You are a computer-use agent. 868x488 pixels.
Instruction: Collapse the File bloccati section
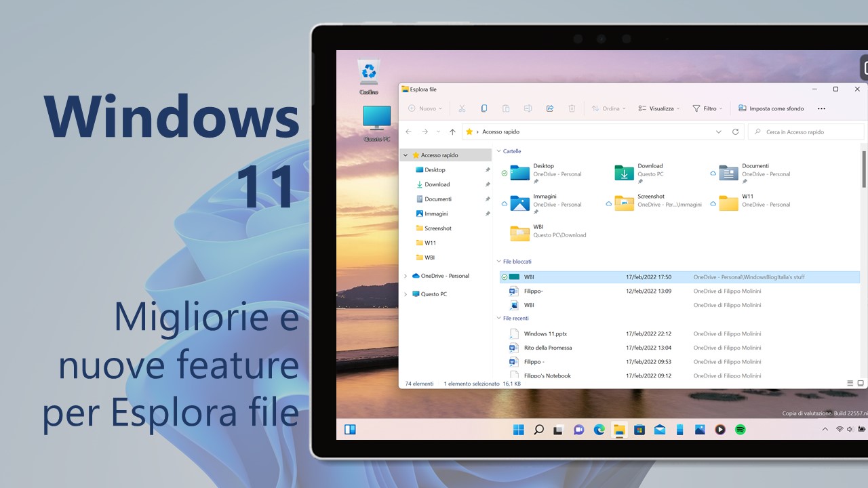tap(499, 261)
